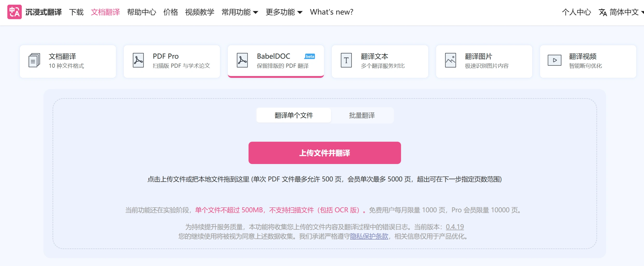Click the 翻译文本 text icon
Viewport: 644px width, 266px height.
click(346, 60)
